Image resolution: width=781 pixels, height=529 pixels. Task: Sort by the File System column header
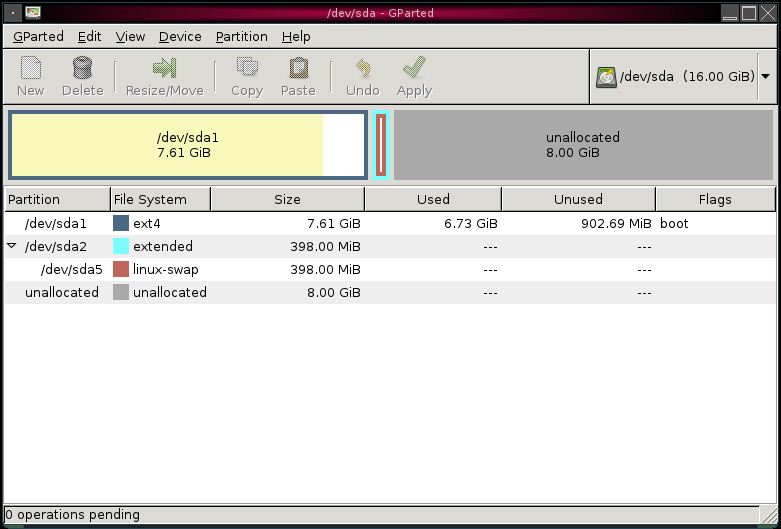click(x=160, y=199)
